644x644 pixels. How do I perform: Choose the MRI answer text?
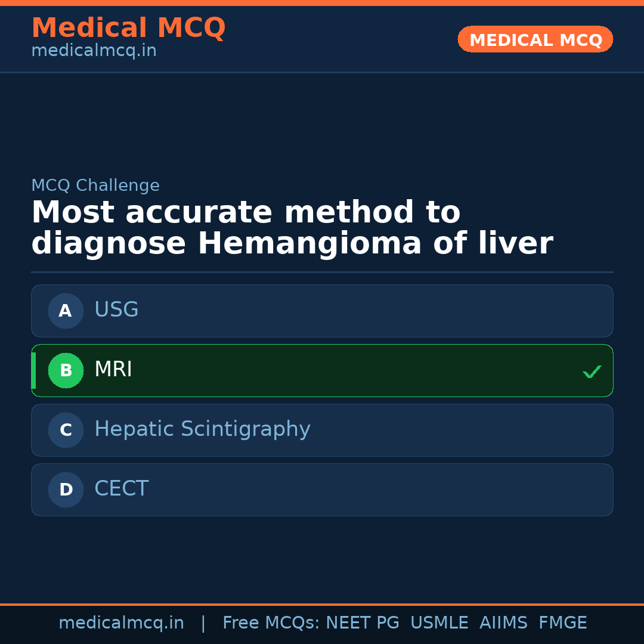(113, 370)
